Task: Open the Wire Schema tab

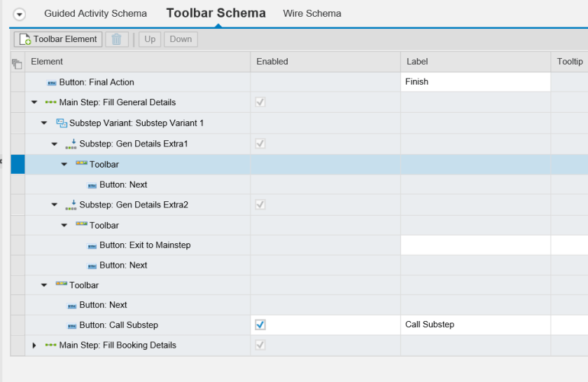Action: coord(312,13)
